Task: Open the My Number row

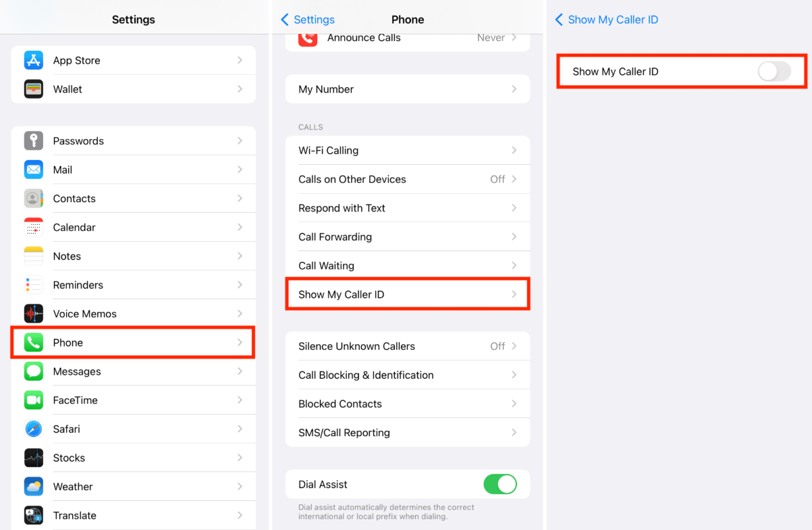Action: click(407, 89)
